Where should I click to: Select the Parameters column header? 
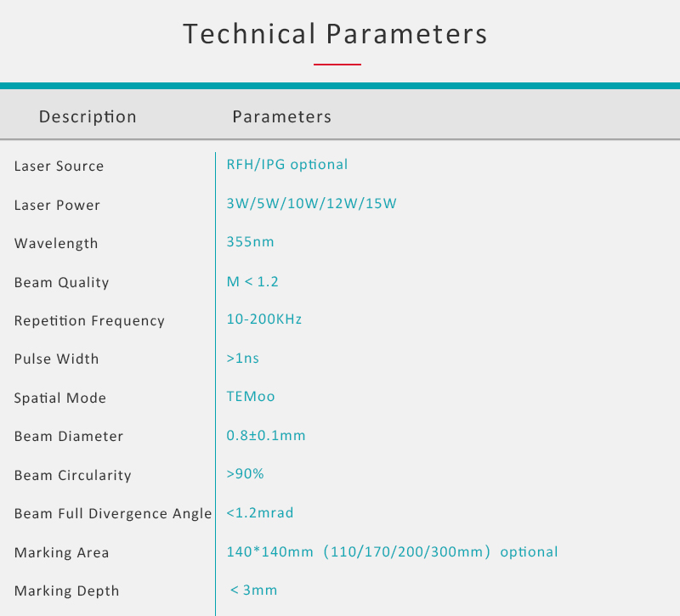coord(282,116)
